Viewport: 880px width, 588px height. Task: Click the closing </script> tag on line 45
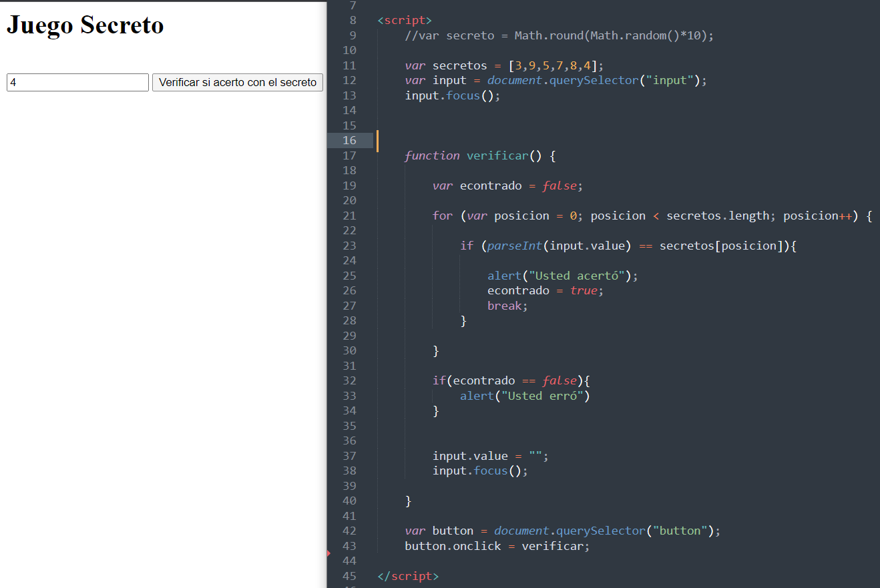click(408, 576)
